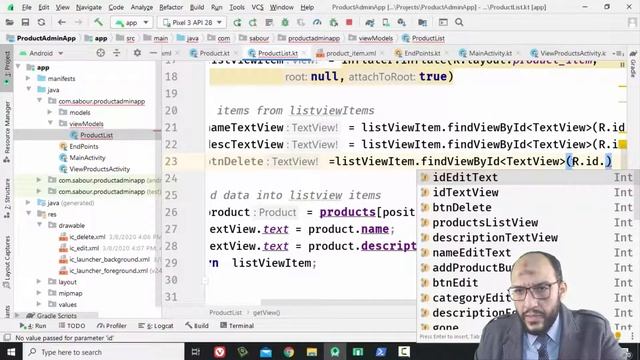
Task: Open the Gradle sync elephant icon
Action: point(370,22)
